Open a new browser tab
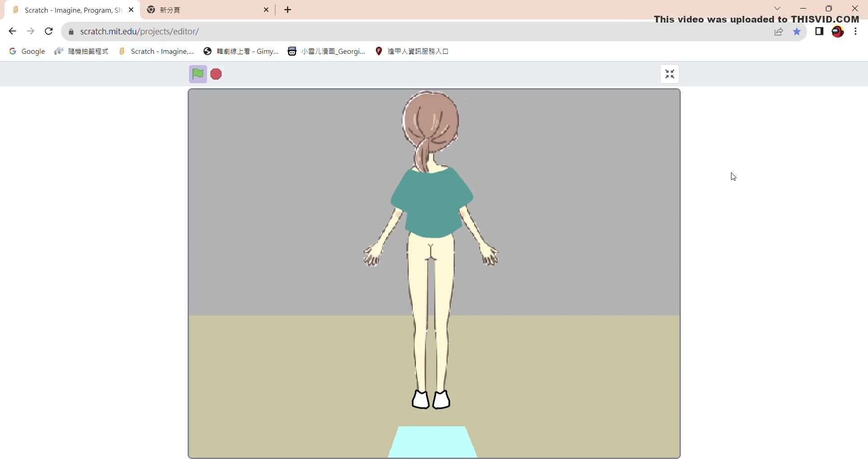 288,10
